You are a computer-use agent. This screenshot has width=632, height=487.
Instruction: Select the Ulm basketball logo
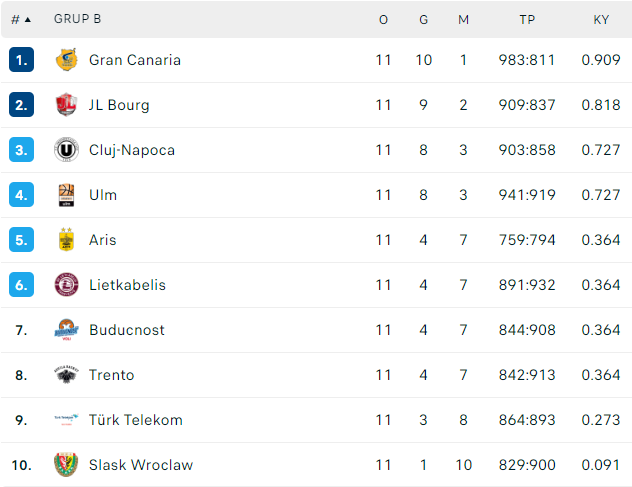point(66,195)
